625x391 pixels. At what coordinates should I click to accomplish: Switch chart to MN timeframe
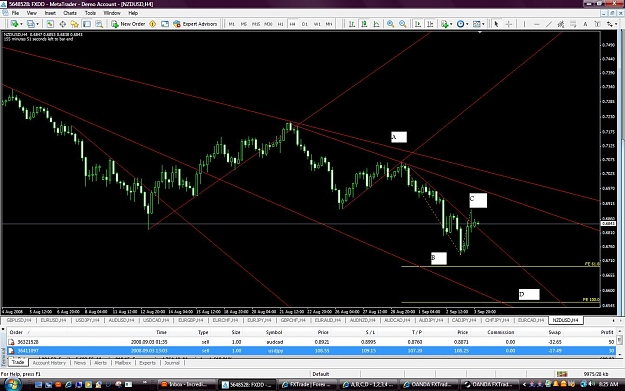(329, 24)
